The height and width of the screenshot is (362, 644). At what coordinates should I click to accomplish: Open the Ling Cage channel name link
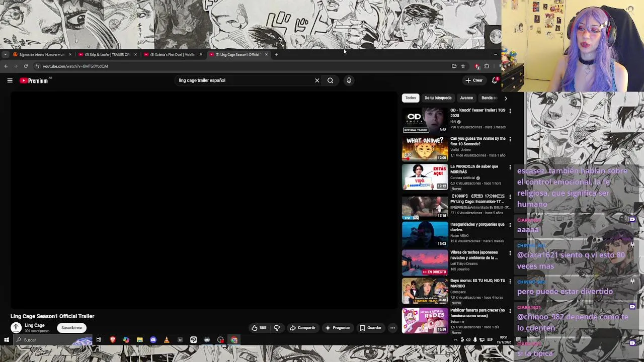coord(35,325)
